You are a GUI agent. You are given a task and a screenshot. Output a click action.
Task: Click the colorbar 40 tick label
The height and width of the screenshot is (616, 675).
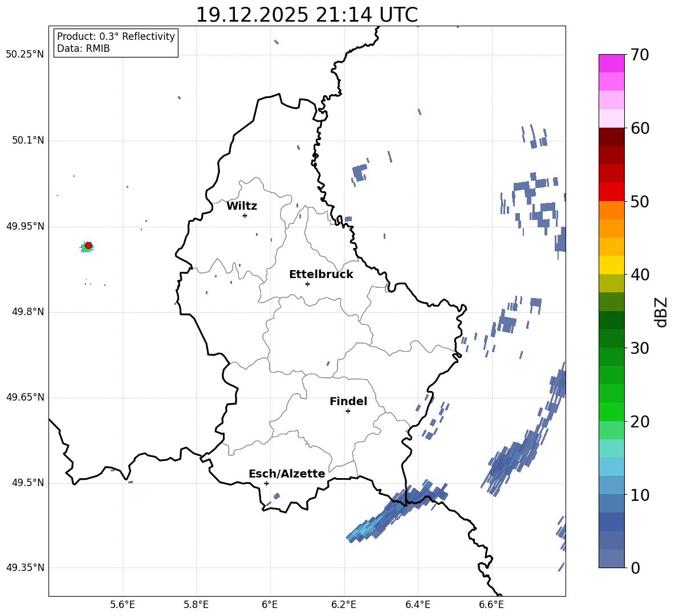[x=640, y=275]
